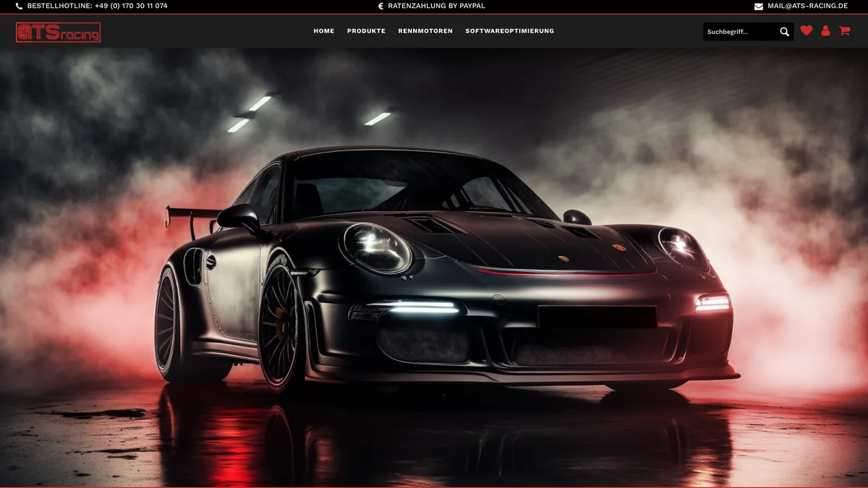Open the Rennmotoren menu item
This screenshot has width=868, height=488.
point(425,31)
